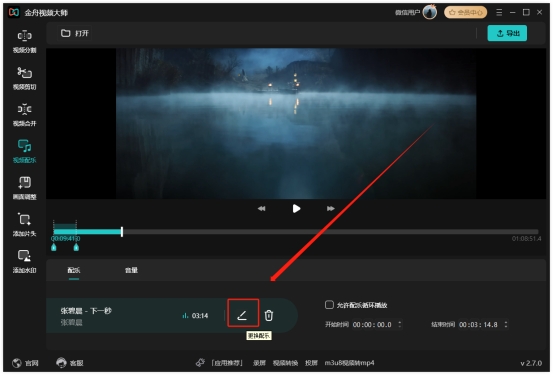
Task: Select the 视频配乐 video music tool
Action: [x=24, y=151]
